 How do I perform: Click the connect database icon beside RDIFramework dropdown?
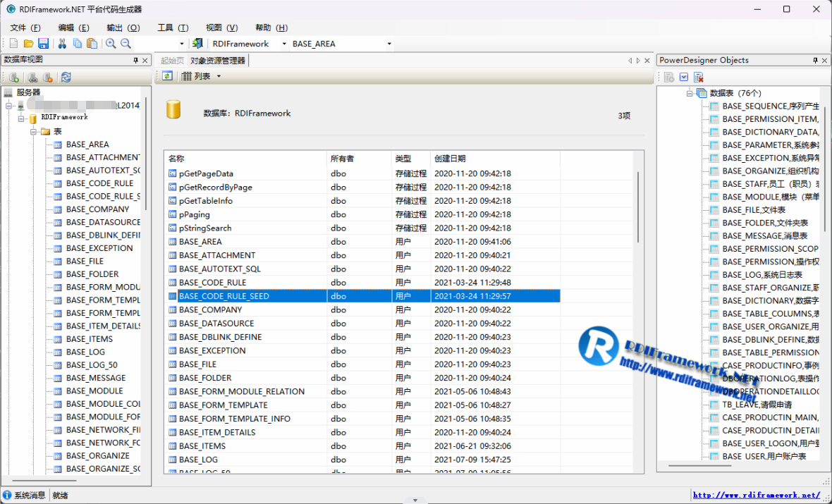pos(197,44)
